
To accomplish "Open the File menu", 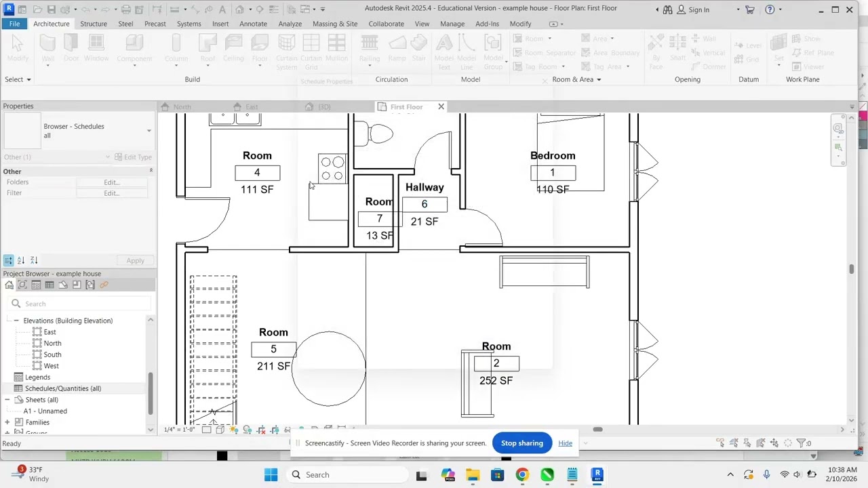I will coord(14,24).
